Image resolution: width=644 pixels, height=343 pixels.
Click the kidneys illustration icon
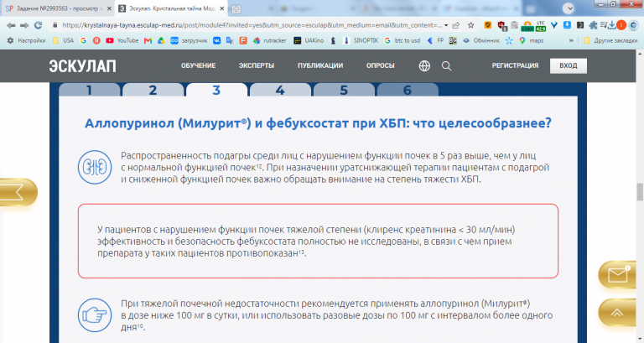click(95, 167)
